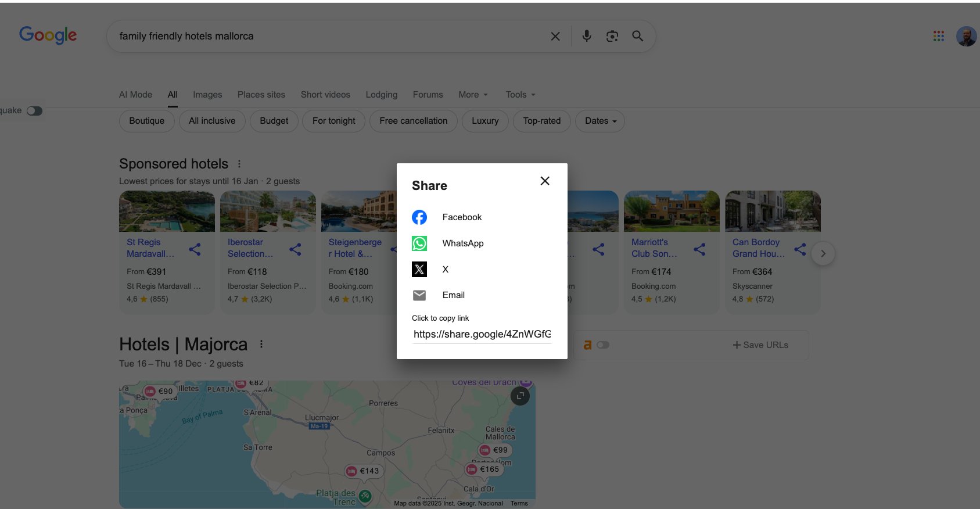Open the Tools dropdown
Viewport: 980px width, 509px height.
[520, 95]
